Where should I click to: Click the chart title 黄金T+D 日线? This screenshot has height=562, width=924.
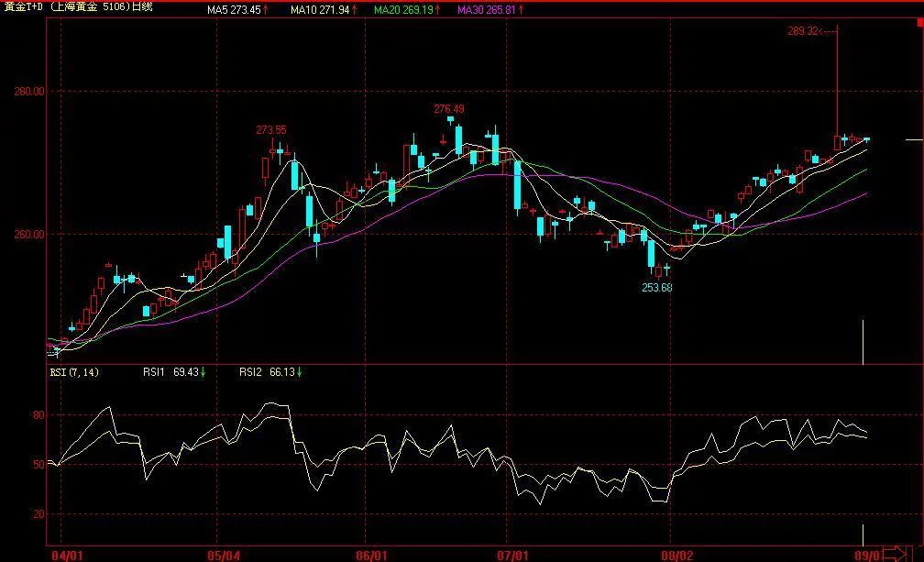[79, 7]
